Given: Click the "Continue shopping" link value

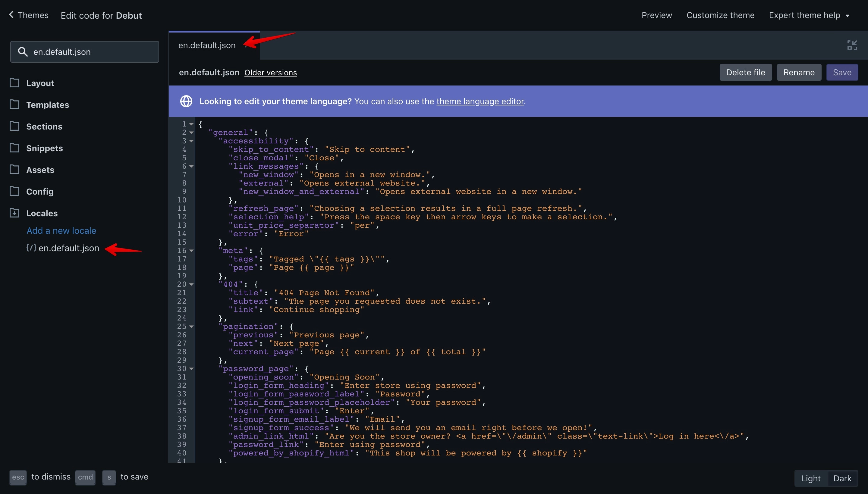Looking at the screenshot, I should coord(316,310).
